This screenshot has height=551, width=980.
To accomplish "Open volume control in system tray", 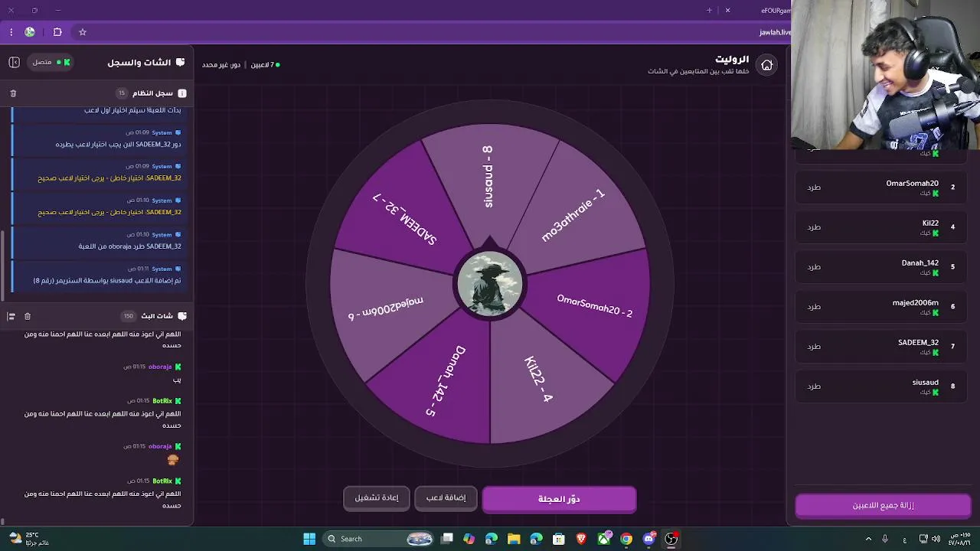I will 936,539.
